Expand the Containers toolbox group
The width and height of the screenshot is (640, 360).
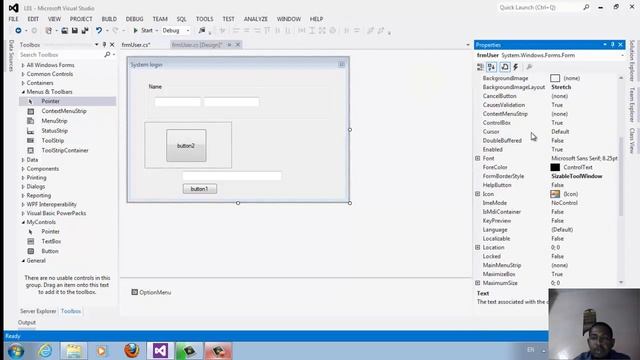pos(23,83)
